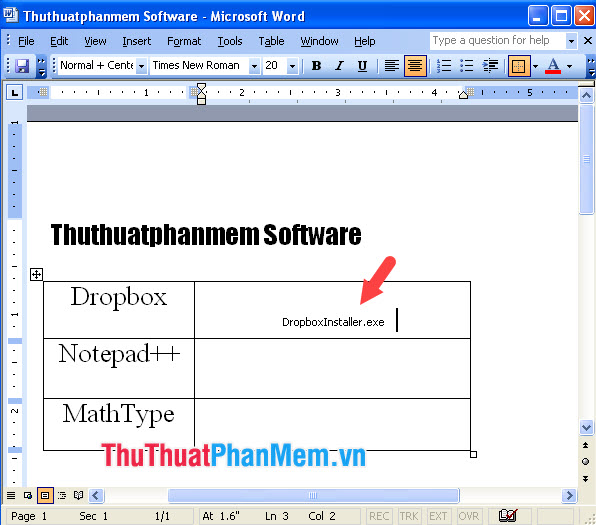Image resolution: width=596 pixels, height=525 pixels.
Task: Open the Table menu
Action: [271, 41]
